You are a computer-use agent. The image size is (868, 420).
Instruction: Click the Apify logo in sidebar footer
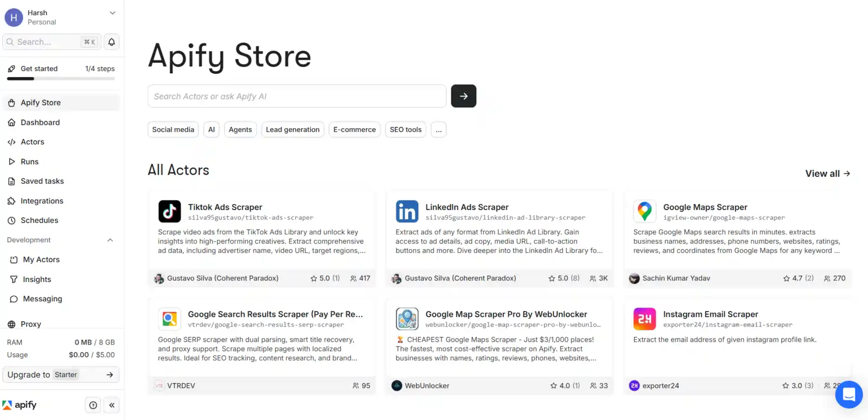20,405
